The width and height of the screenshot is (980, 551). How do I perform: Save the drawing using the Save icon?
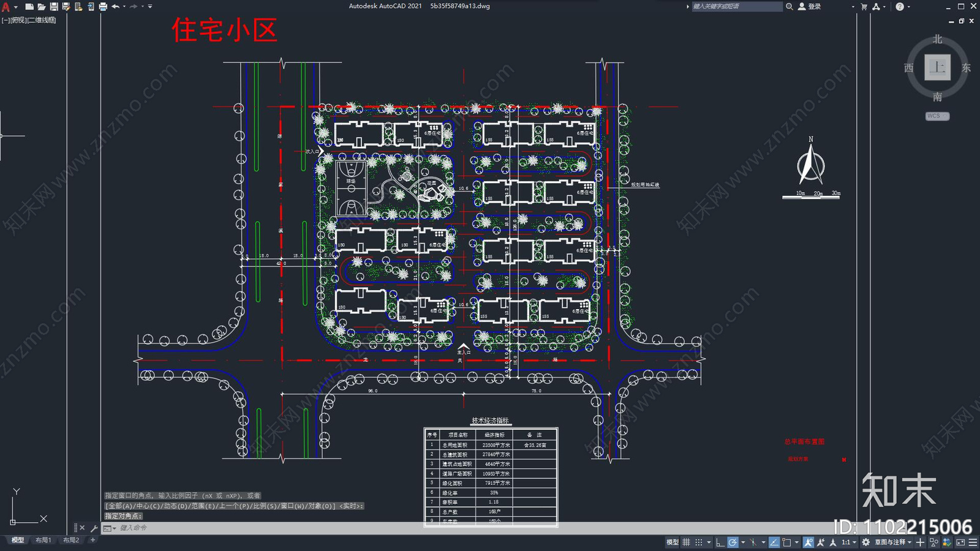(x=54, y=6)
